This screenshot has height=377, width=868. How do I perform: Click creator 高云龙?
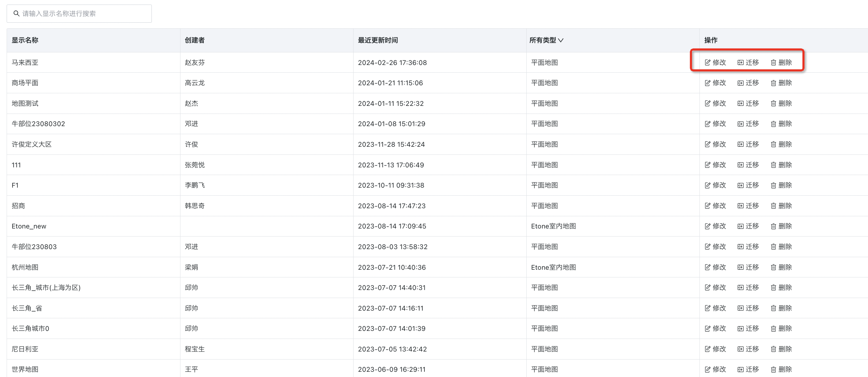click(195, 83)
